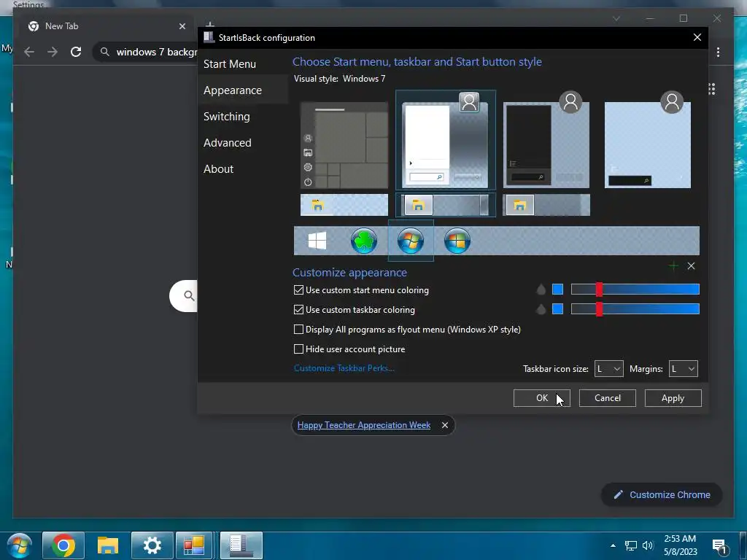This screenshot has height=560, width=747.
Task: Click StartIsBack taskbar button
Action: click(x=241, y=545)
